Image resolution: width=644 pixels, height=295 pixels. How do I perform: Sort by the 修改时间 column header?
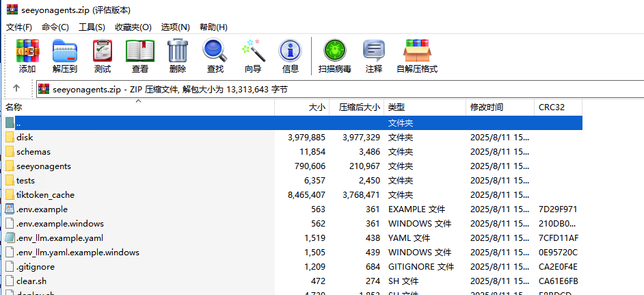[x=500, y=107]
